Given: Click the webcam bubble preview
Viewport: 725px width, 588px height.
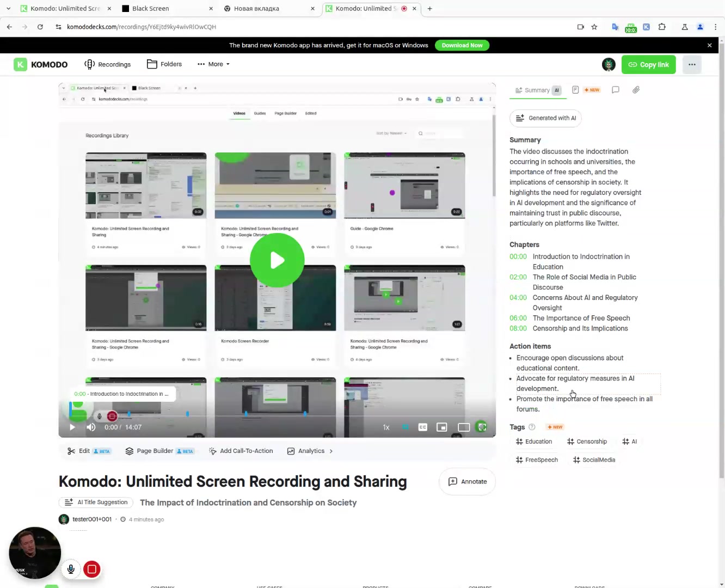Looking at the screenshot, I should 35,553.
